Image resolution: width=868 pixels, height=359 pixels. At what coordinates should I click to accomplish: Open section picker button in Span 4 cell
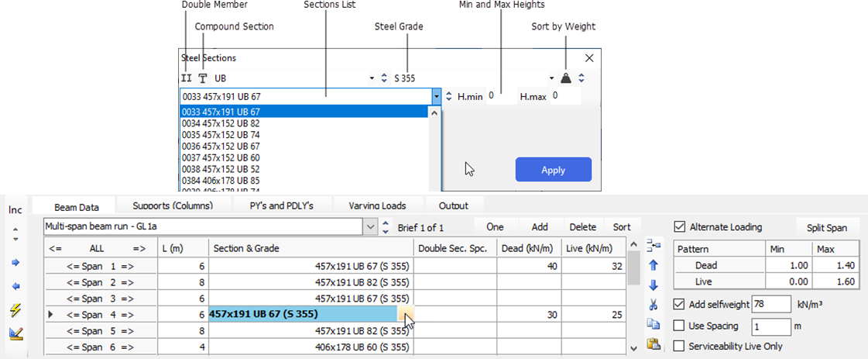click(x=405, y=316)
